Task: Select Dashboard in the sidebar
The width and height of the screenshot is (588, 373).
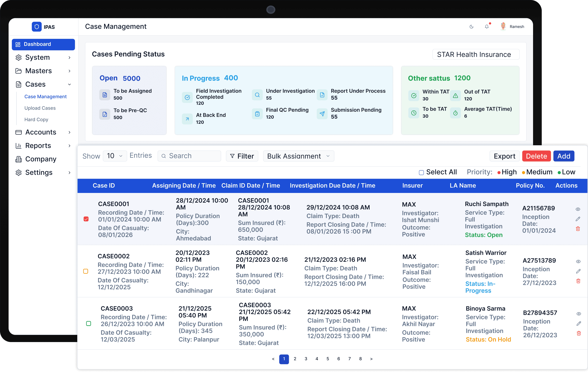Action: [x=43, y=44]
